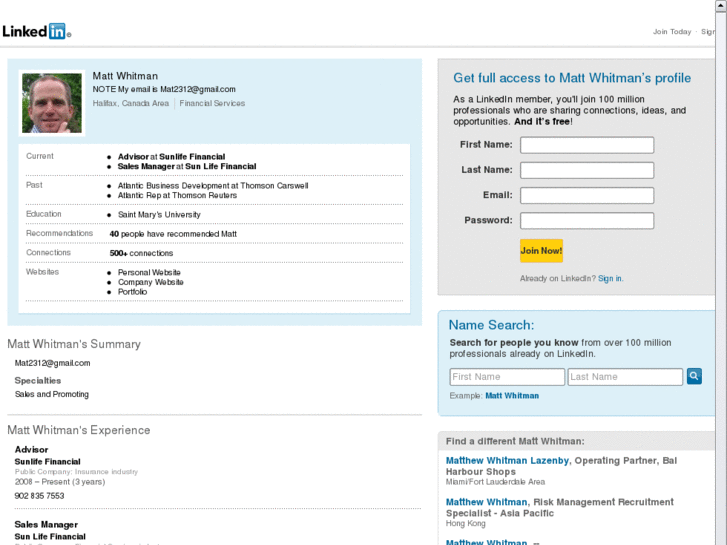The image size is (727, 545).
Task: Open the example Matt Whitman link
Action: 512,396
